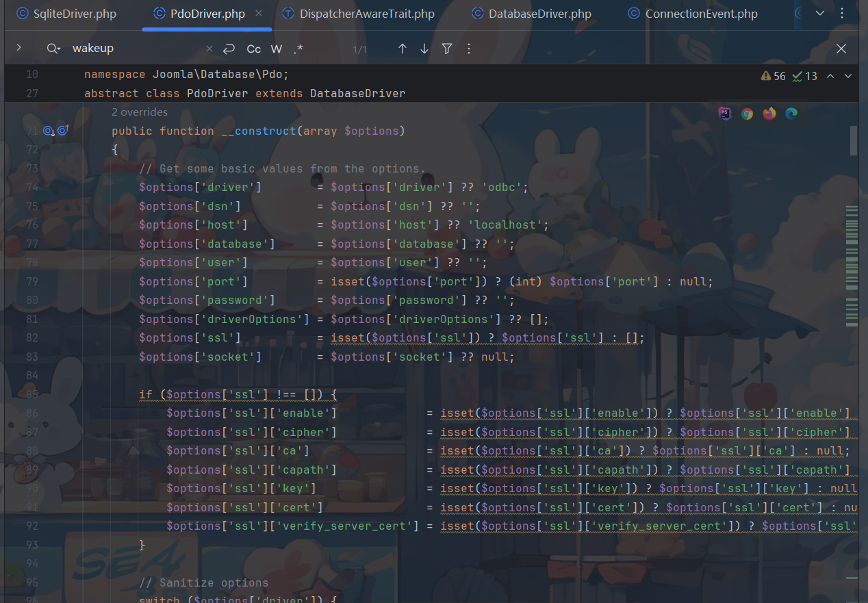
Task: Open in Edge browser icon
Action: click(x=791, y=114)
